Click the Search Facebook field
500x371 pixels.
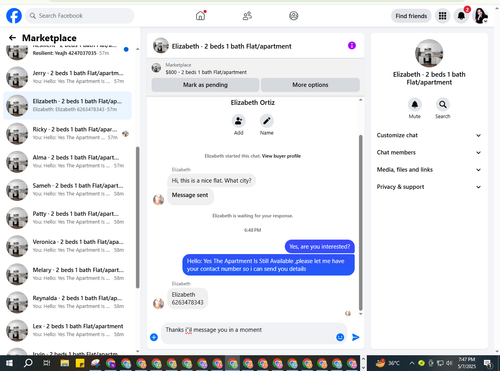(80, 16)
